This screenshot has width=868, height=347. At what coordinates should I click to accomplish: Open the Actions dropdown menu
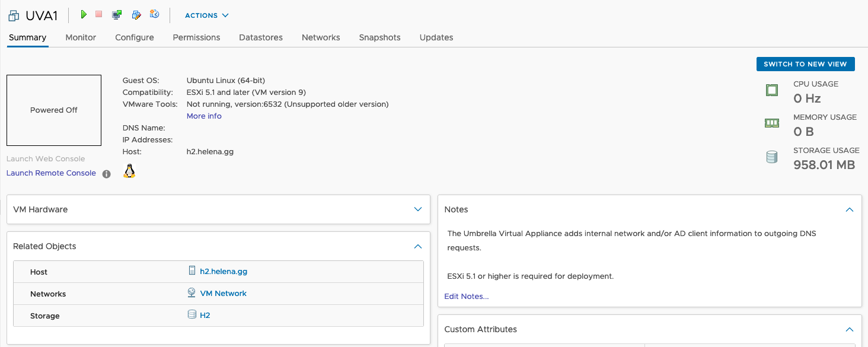pos(206,15)
